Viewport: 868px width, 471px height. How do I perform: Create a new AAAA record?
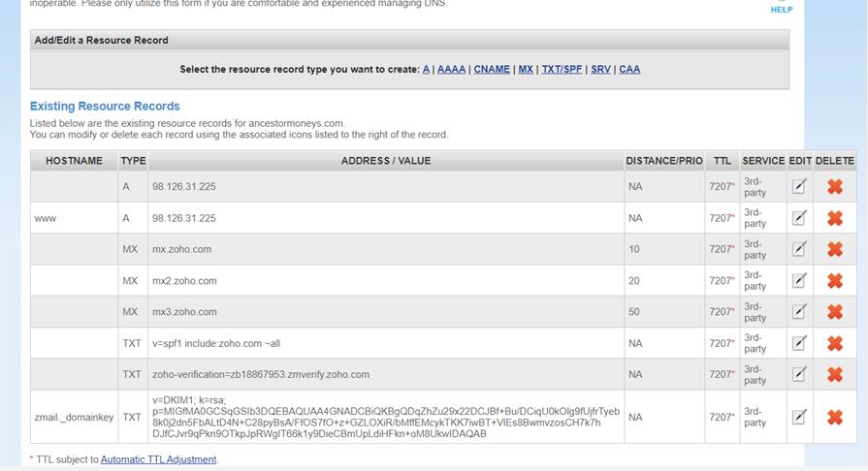tap(451, 70)
